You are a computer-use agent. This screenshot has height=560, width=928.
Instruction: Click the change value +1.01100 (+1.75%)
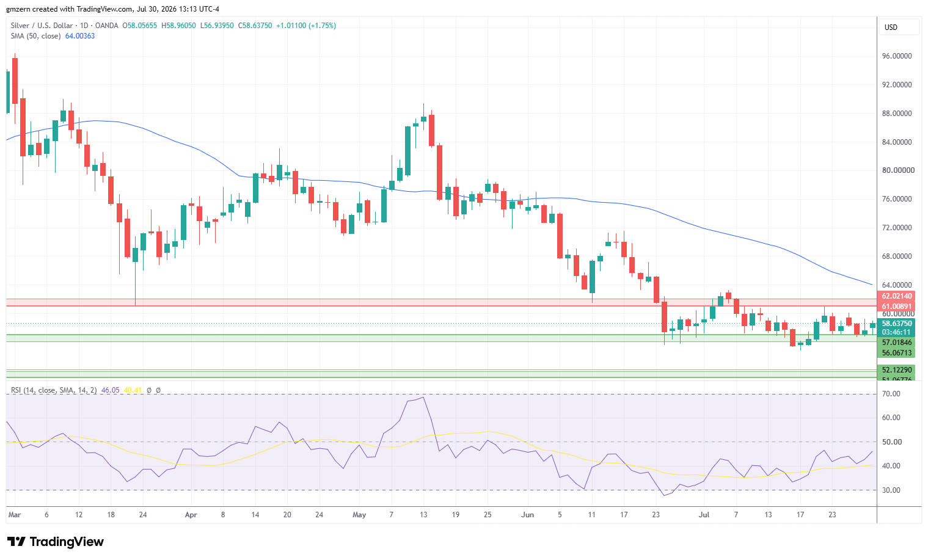[306, 26]
